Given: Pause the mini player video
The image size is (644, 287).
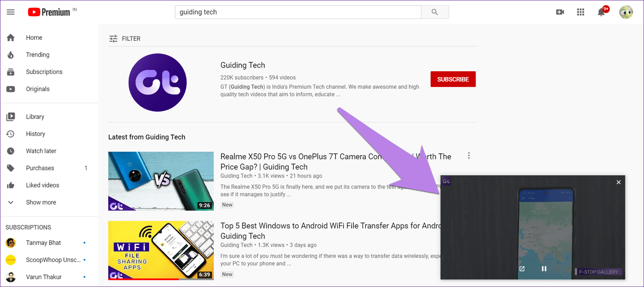Looking at the screenshot, I should tap(544, 269).
